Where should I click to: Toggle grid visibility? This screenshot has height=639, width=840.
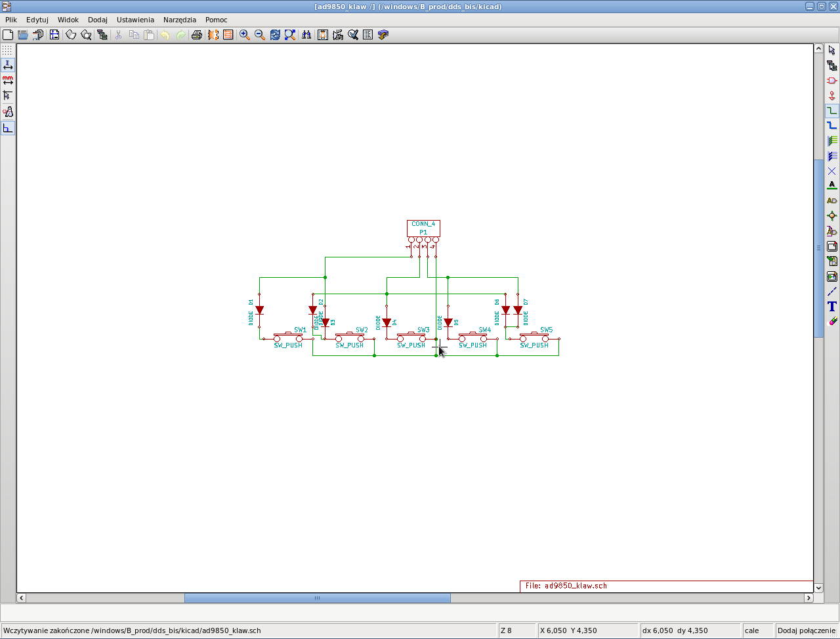pos(7,50)
